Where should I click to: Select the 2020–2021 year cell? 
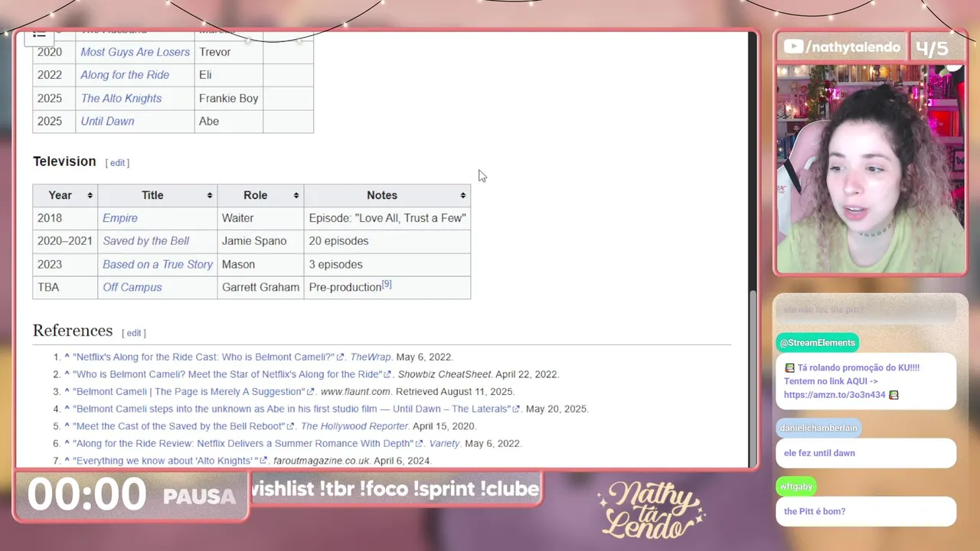(x=65, y=241)
